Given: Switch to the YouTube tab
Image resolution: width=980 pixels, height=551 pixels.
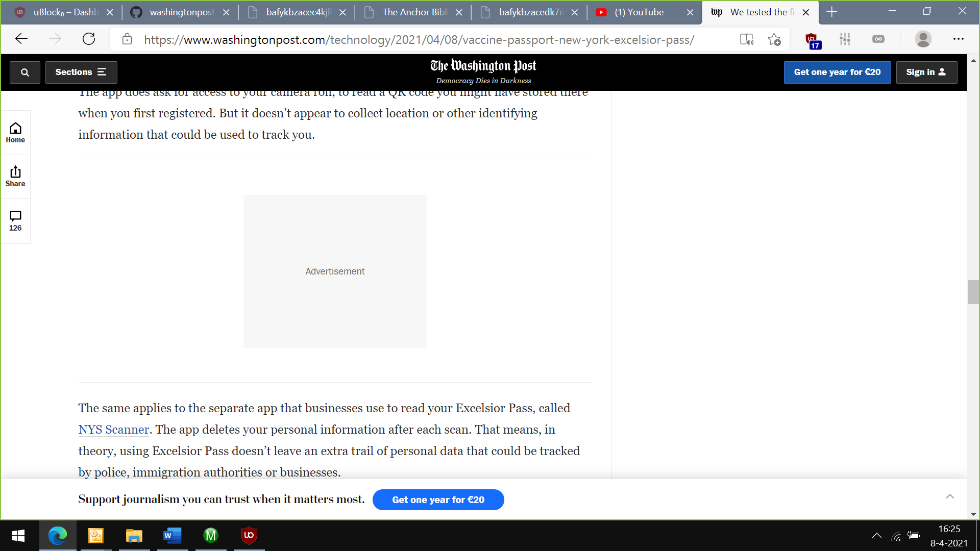Looking at the screenshot, I should click(638, 12).
